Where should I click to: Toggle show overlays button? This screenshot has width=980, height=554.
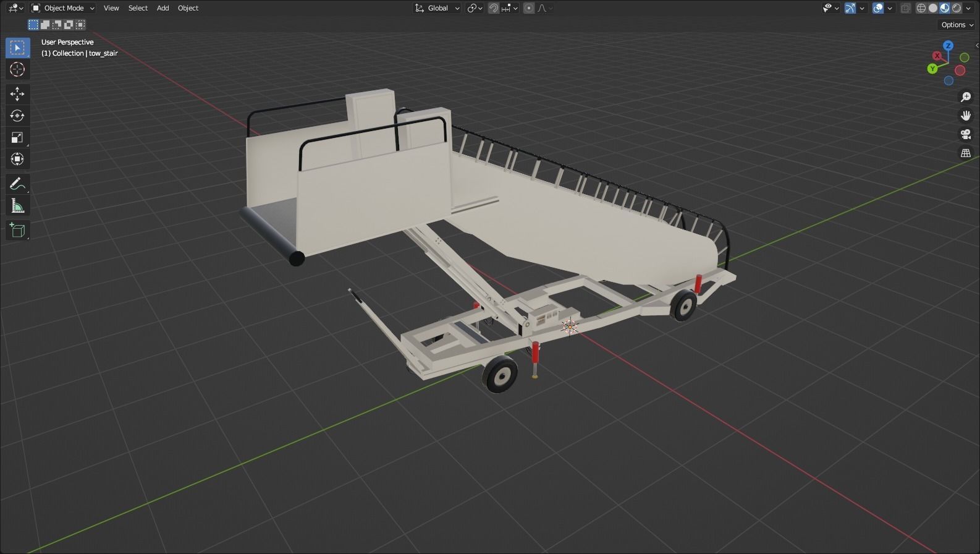coord(878,8)
